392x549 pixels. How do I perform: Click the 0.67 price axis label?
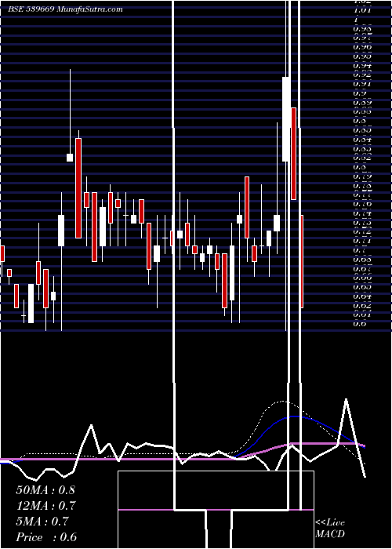point(362,269)
